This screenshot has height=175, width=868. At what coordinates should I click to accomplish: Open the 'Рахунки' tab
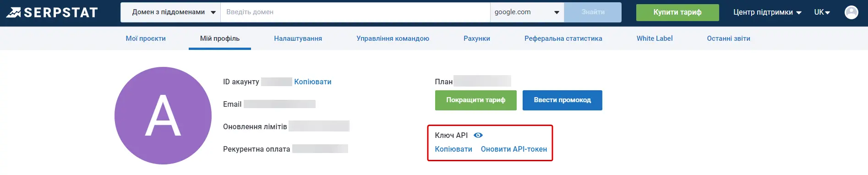(x=477, y=38)
